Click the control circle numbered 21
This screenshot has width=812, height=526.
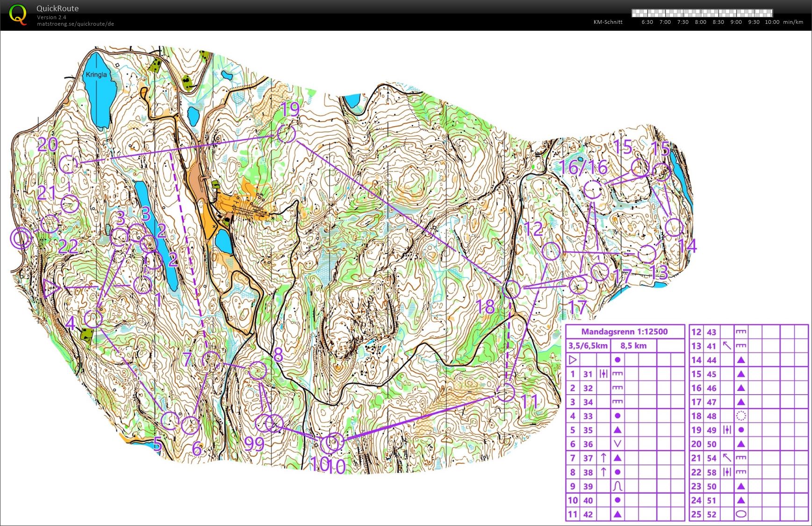(70, 204)
